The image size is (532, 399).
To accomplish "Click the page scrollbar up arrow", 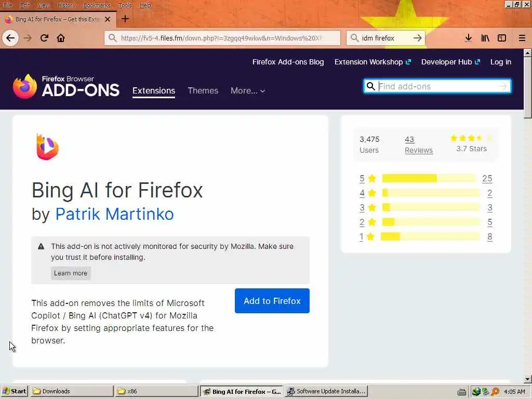I will click(528, 53).
